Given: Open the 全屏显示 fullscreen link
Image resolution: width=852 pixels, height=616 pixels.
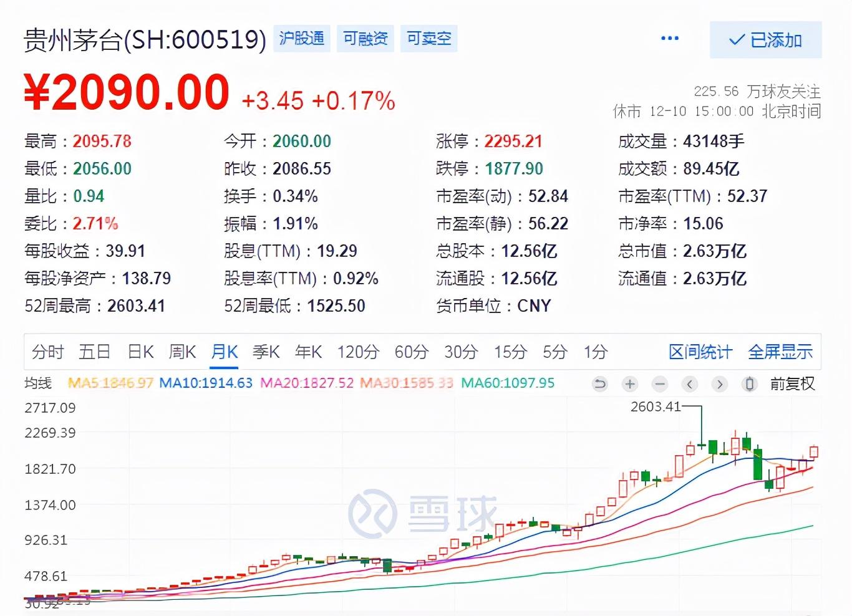Looking at the screenshot, I should pos(780,352).
